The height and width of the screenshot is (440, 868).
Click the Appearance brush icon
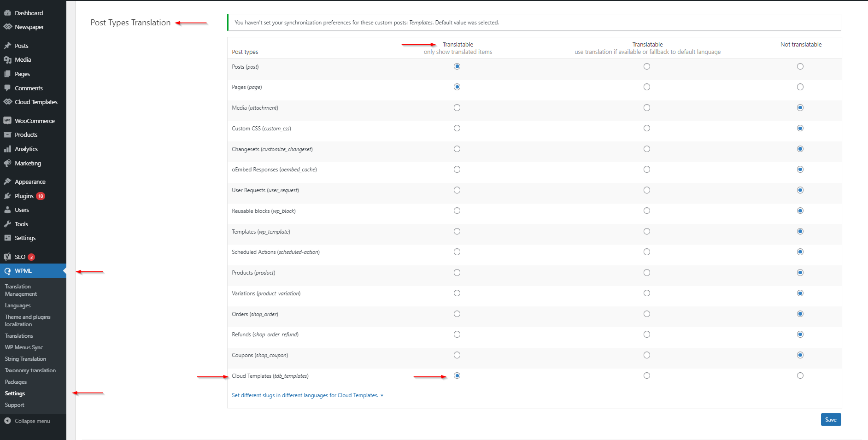[7, 182]
